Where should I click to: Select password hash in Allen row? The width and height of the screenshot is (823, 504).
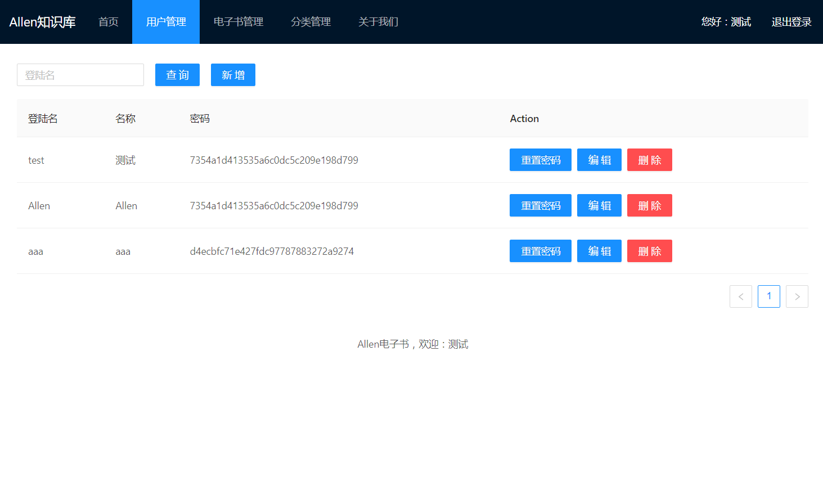point(274,206)
